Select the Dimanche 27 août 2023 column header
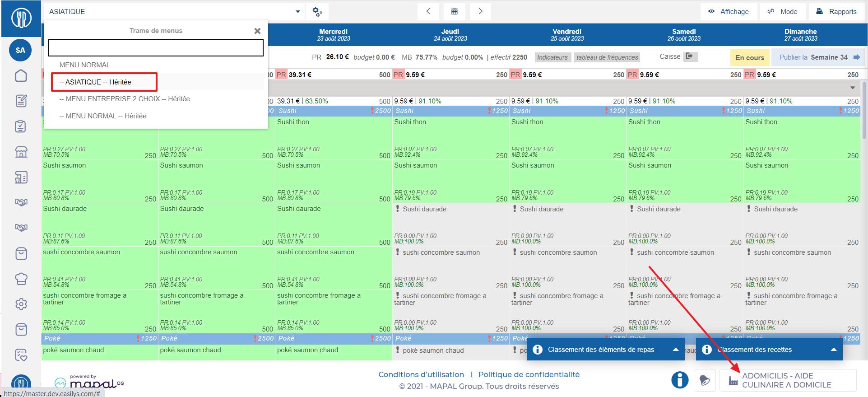This screenshot has width=868, height=397. (x=801, y=35)
